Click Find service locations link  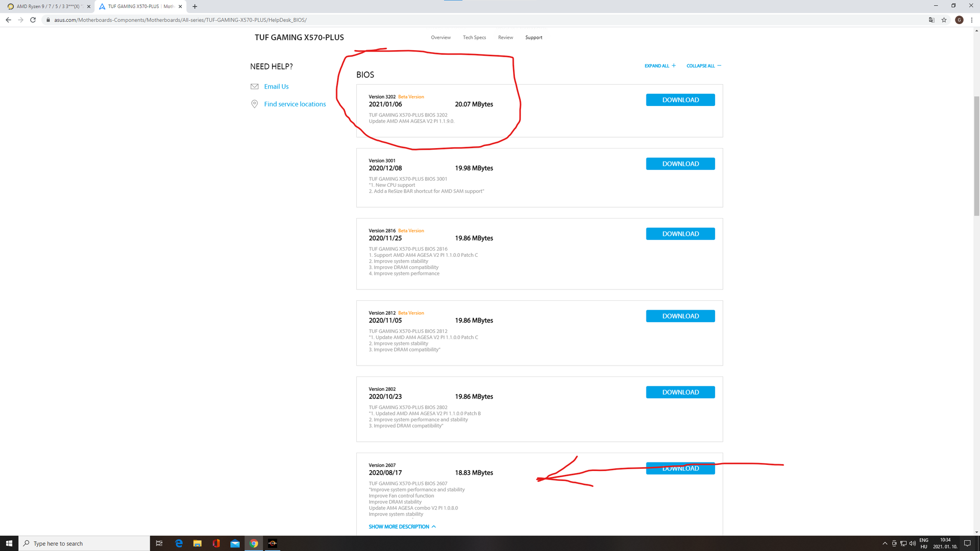(295, 104)
